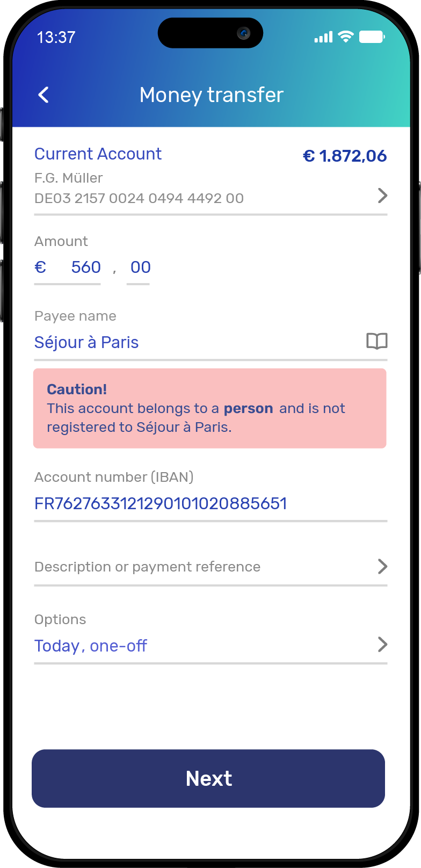Viewport: 421px width, 868px height.
Task: Open Description or payment reference chevron
Action: pyautogui.click(x=382, y=566)
